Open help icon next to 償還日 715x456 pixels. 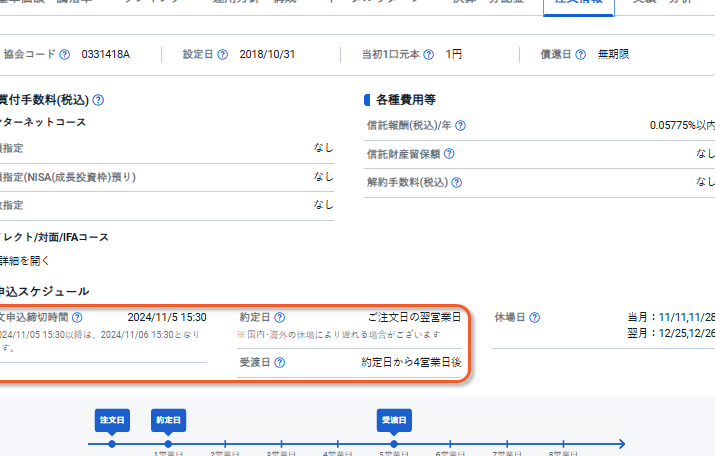tap(580, 55)
